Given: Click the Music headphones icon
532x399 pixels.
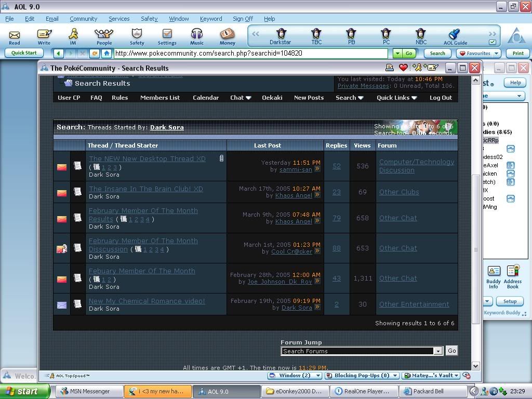Looking at the screenshot, I should pos(197,37).
